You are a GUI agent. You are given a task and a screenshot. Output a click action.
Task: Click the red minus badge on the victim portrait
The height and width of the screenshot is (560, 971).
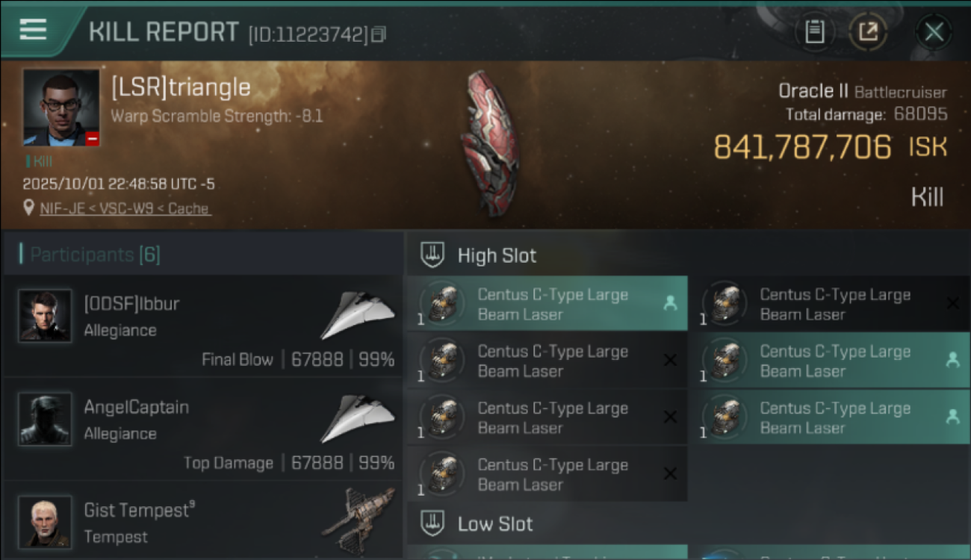click(x=92, y=139)
